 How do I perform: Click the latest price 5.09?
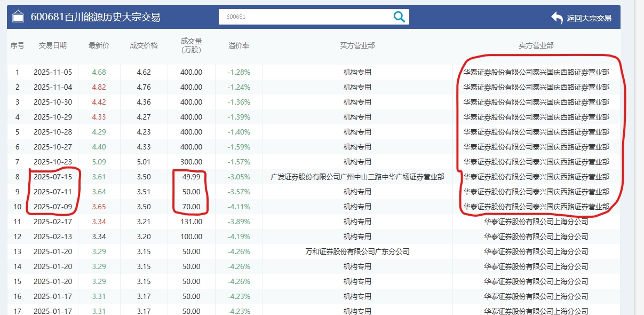(99, 162)
